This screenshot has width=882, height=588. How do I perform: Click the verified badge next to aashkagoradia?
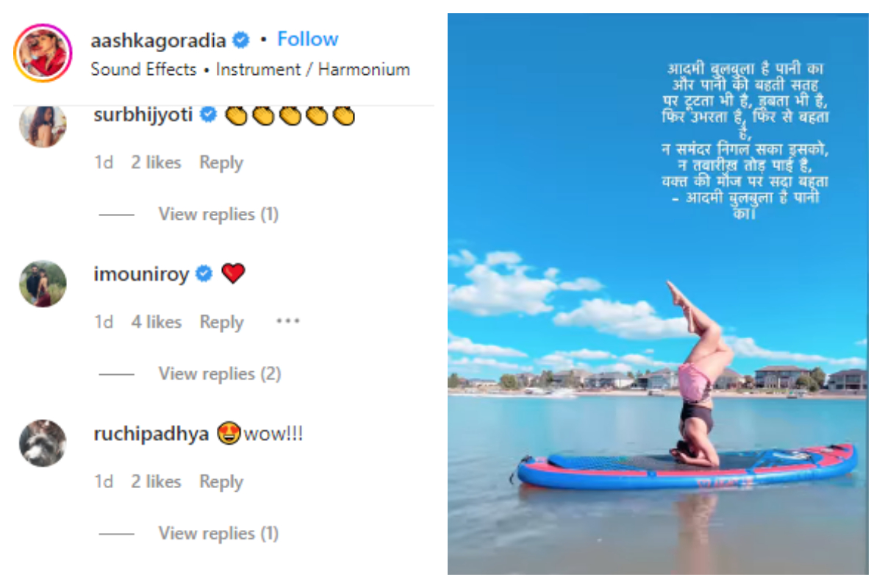(240, 40)
